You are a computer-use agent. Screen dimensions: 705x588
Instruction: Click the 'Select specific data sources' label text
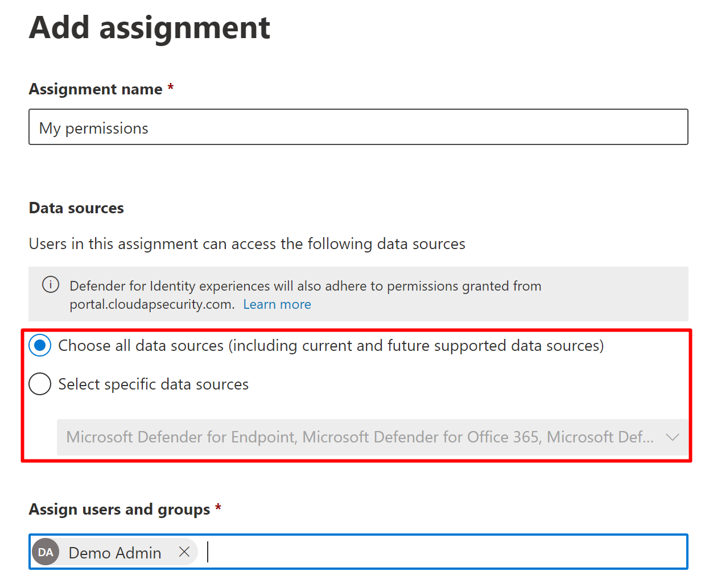153,384
